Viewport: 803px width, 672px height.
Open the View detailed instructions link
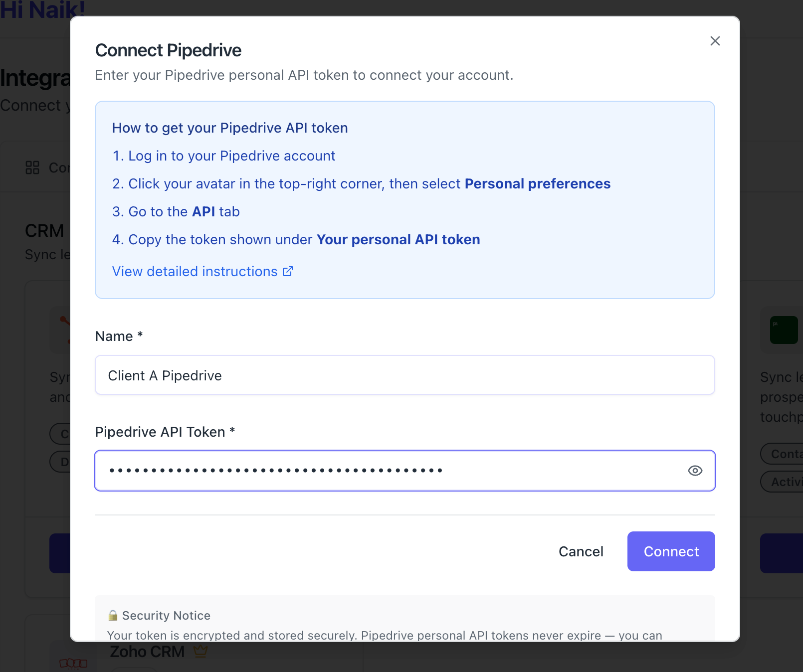[x=195, y=271]
